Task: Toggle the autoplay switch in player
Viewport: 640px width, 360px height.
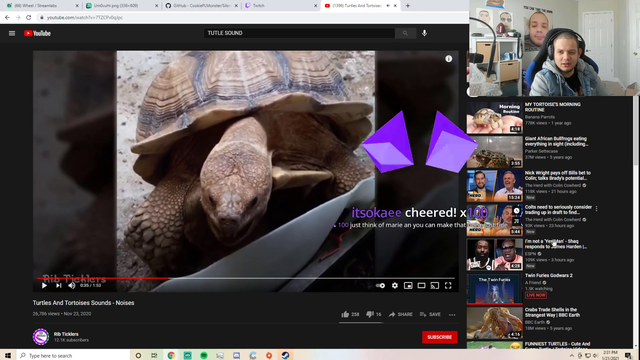Action: click(x=380, y=285)
